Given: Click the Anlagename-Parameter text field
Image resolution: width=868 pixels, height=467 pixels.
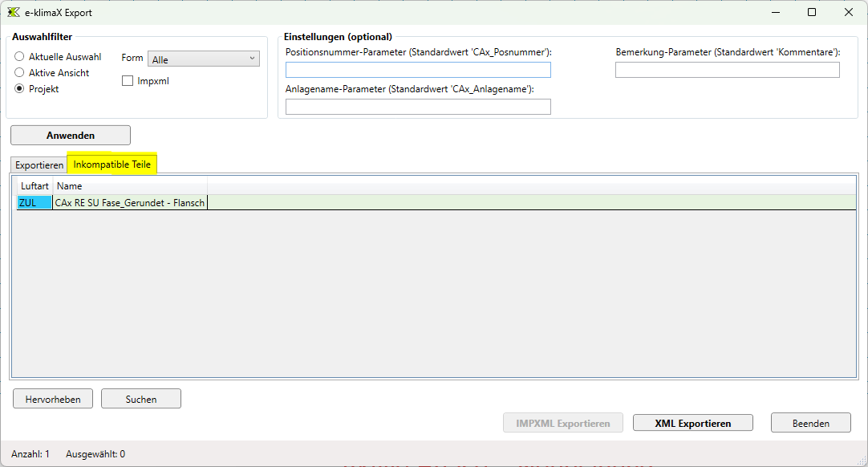Looking at the screenshot, I should (x=418, y=107).
